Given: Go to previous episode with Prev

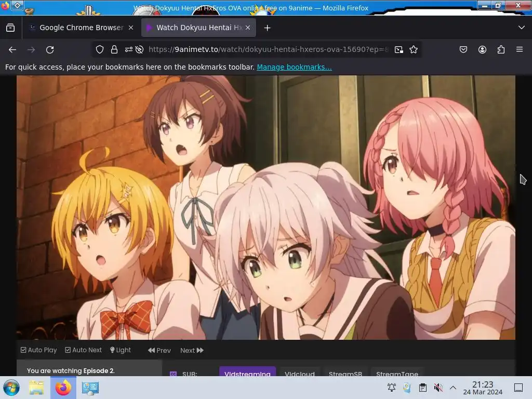Looking at the screenshot, I should pos(159,350).
